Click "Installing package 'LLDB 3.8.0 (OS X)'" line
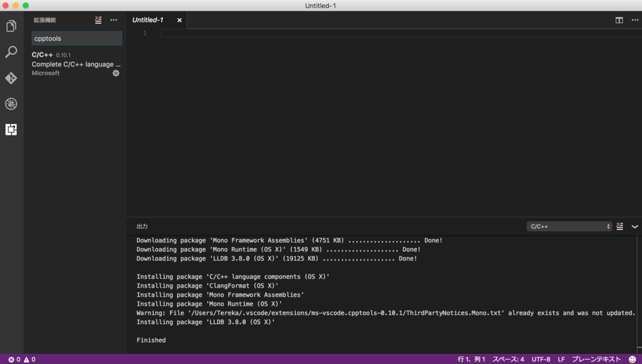 pos(206,322)
